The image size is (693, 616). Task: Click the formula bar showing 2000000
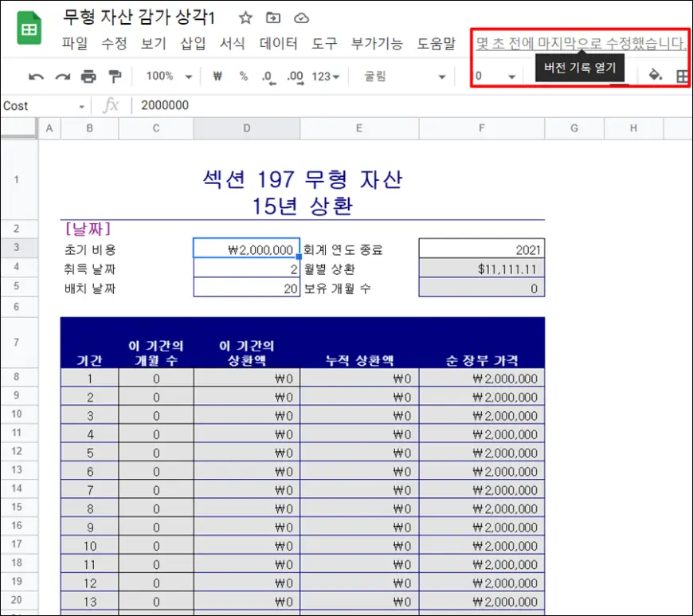[x=398, y=105]
